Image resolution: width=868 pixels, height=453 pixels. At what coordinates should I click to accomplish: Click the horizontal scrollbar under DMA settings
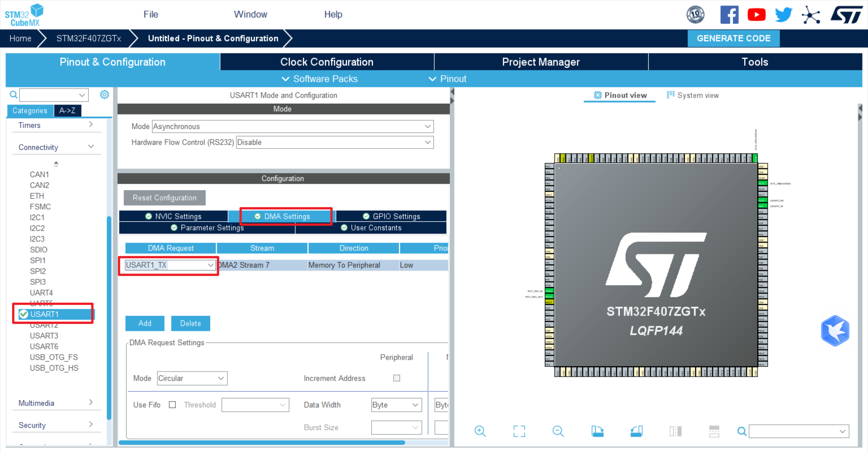coord(262,443)
